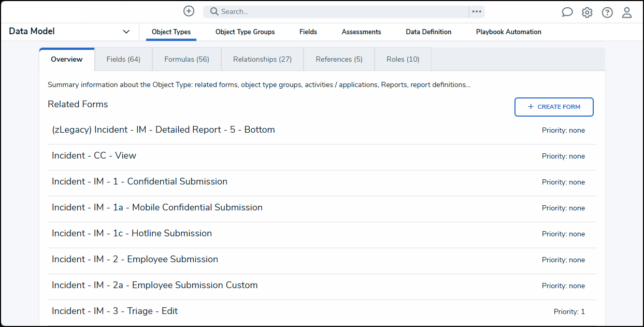Select the Fields (64) tab
644x327 pixels.
coord(123,59)
